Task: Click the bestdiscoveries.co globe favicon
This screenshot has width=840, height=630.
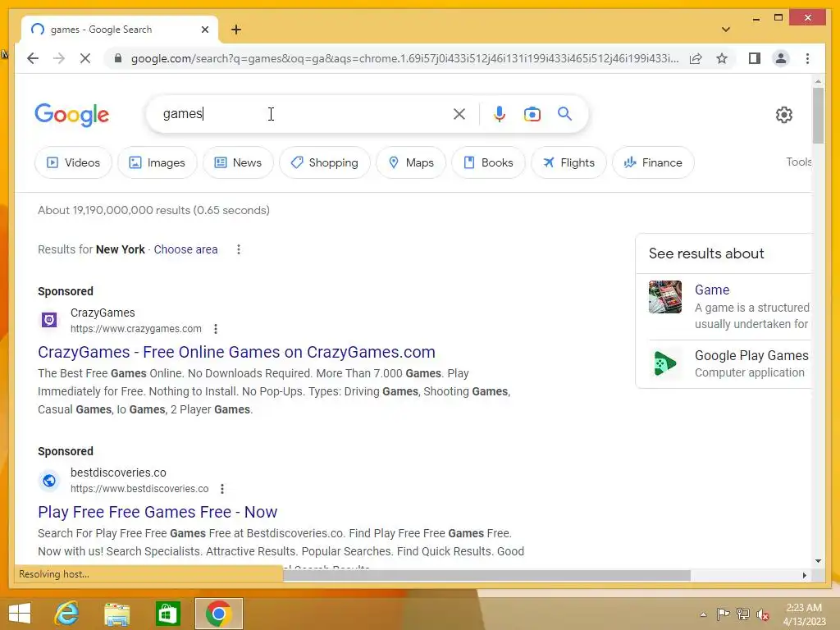Action: [49, 481]
